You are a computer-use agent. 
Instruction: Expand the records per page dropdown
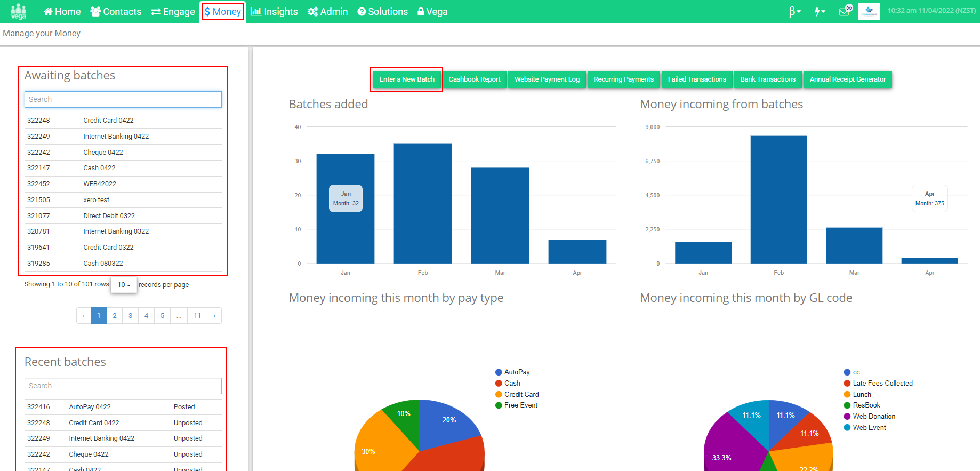(x=124, y=285)
